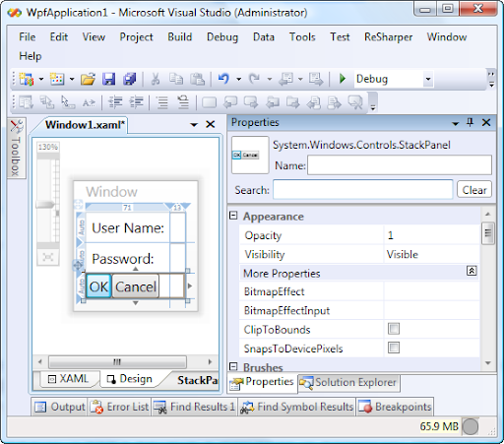
Task: Select the Password: label in designer
Action: point(122,259)
